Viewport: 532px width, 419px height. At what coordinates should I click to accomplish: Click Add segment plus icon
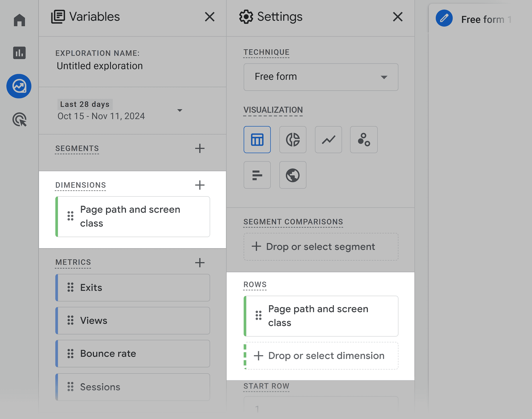pyautogui.click(x=200, y=148)
